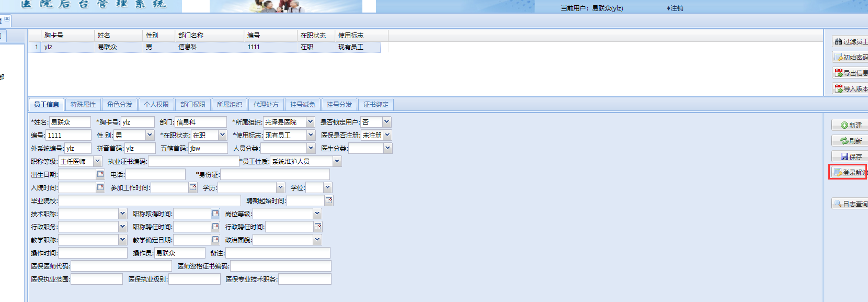Viewport: 868px width, 302px height.
Task: Click the 身份证 input field
Action: (x=275, y=174)
